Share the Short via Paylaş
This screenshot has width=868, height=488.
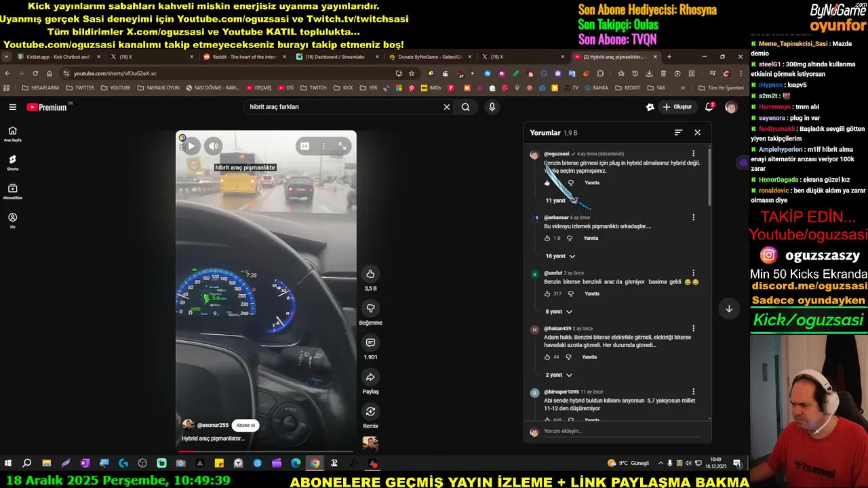click(x=370, y=378)
